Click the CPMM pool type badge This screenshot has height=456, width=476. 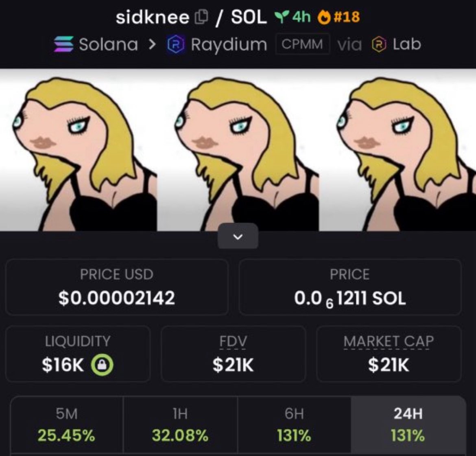[302, 44]
